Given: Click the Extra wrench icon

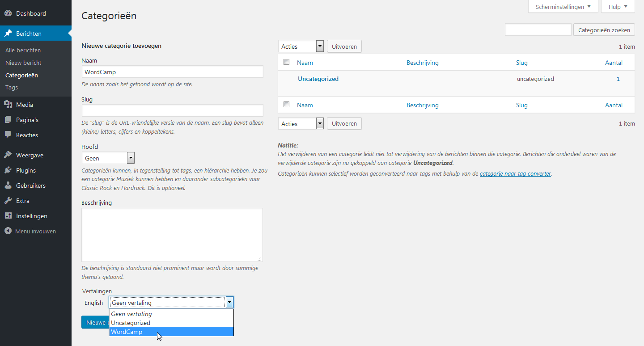Looking at the screenshot, I should [8, 201].
